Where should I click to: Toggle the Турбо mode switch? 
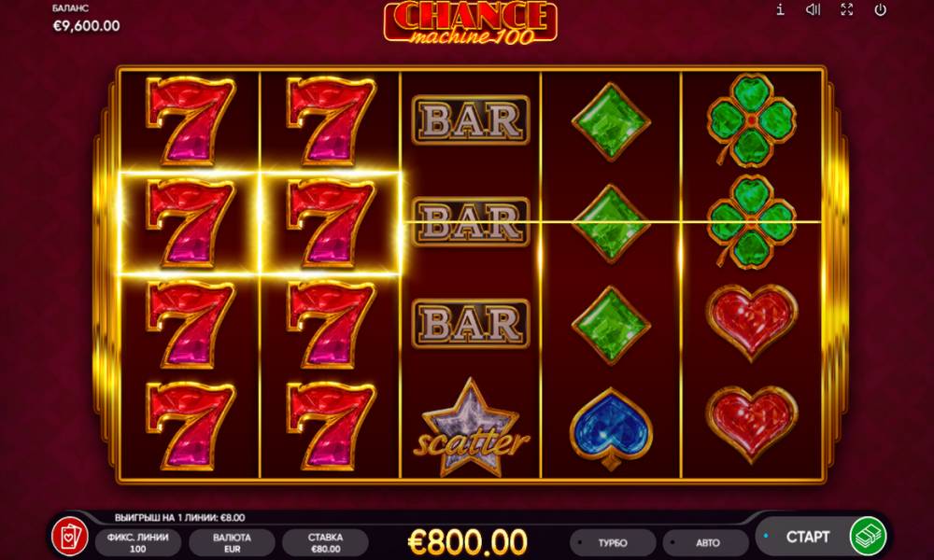click(613, 543)
